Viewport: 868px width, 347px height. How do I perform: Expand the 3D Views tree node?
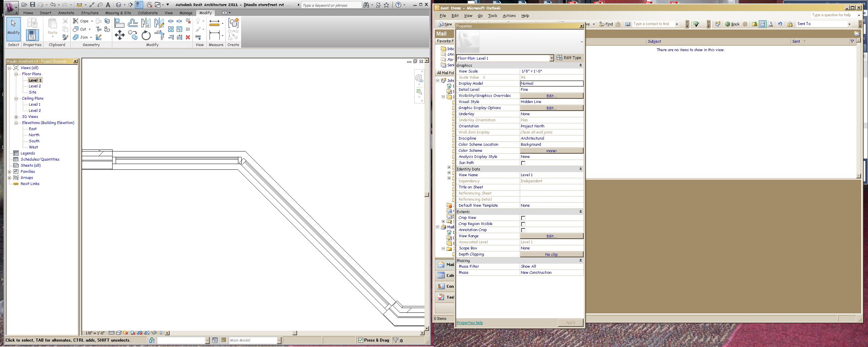point(16,117)
